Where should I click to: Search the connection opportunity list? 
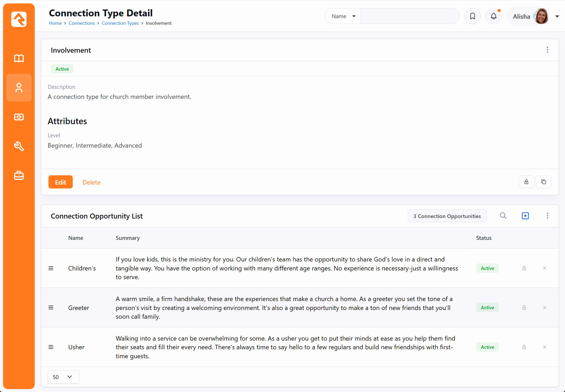(x=503, y=216)
